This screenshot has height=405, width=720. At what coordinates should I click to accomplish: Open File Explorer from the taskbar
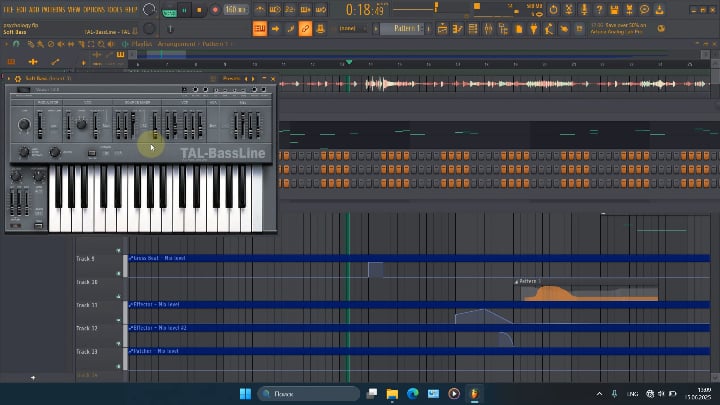coord(392,394)
